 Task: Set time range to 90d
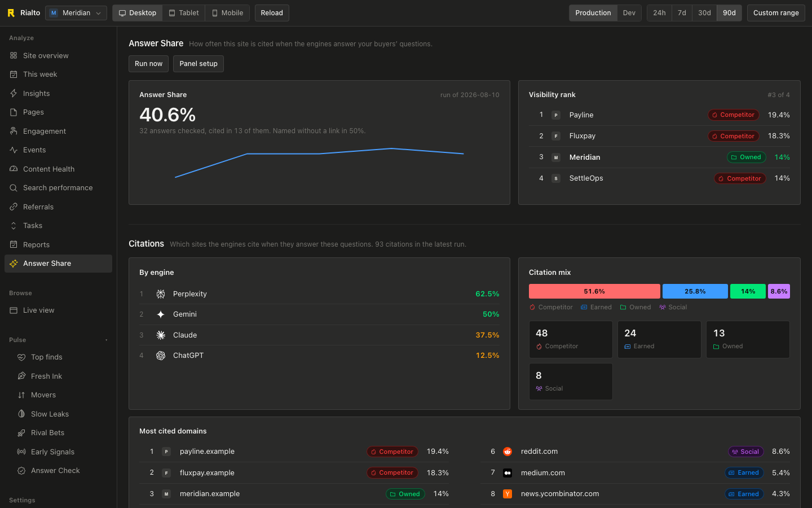(729, 13)
